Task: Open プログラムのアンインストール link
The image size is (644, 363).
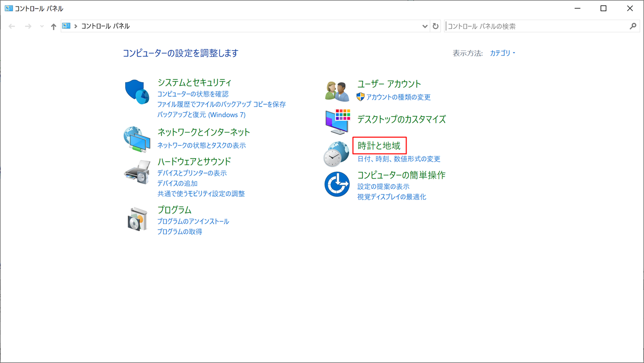Action: tap(193, 222)
